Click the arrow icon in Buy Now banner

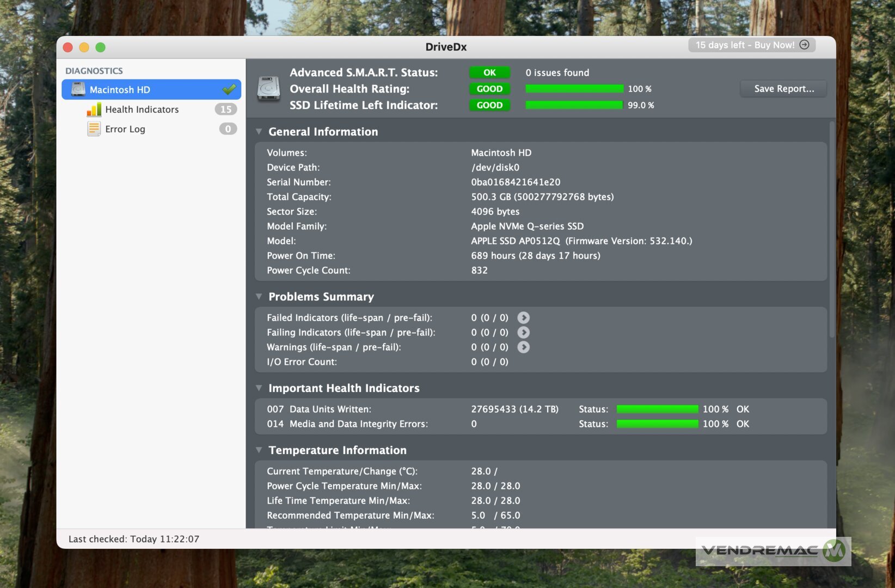click(804, 45)
